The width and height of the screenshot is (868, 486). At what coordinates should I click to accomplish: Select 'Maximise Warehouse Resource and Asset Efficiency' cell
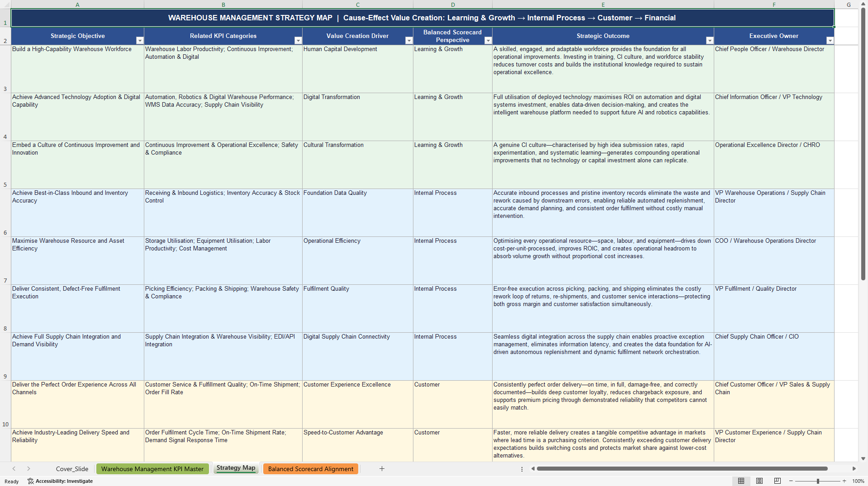(x=77, y=261)
